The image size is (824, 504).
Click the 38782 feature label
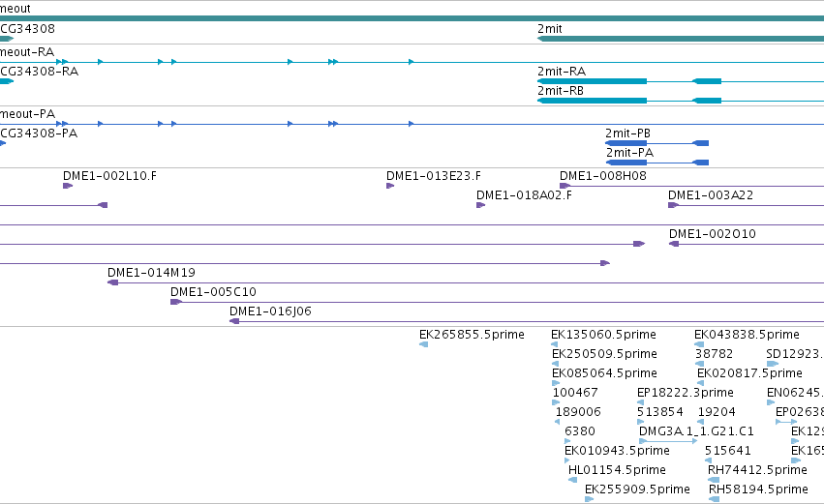pos(715,354)
